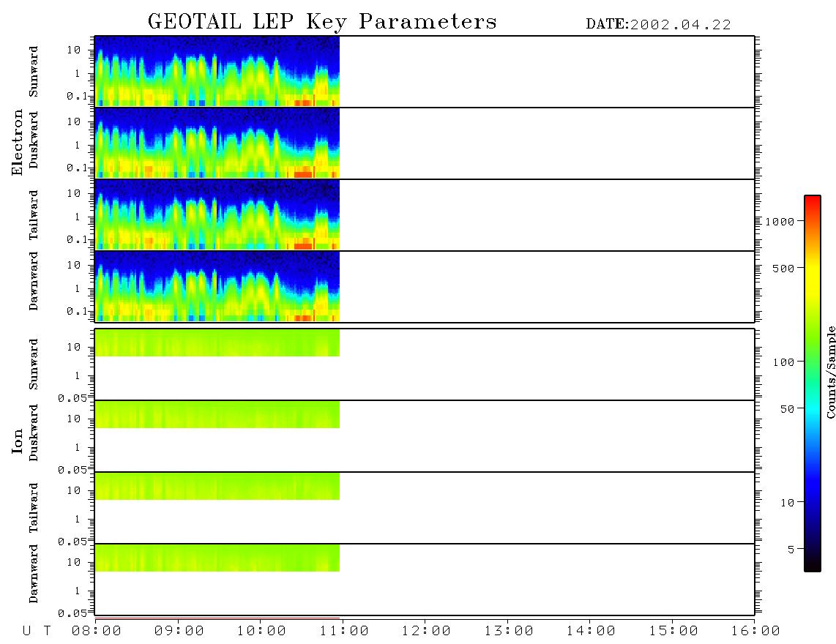The image size is (836, 644).
Task: Click the Electron Duskward spectrogram data
Action: click(x=217, y=143)
